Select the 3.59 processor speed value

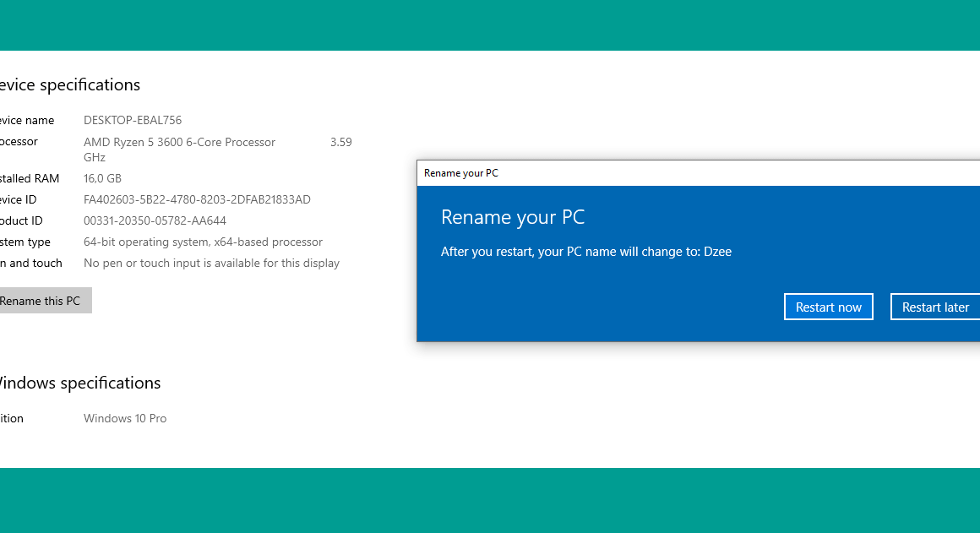point(340,142)
